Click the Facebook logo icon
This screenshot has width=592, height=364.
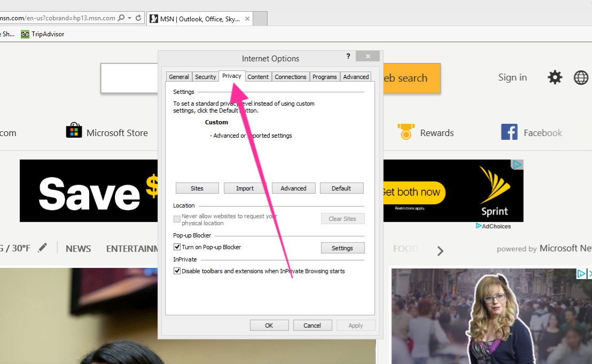[509, 132]
